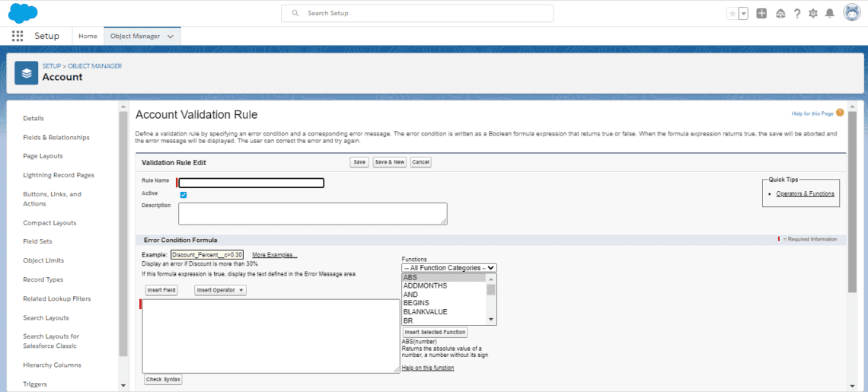The image size is (868, 392).
Task: Open the Operators & Functions quick tip
Action: coord(805,194)
